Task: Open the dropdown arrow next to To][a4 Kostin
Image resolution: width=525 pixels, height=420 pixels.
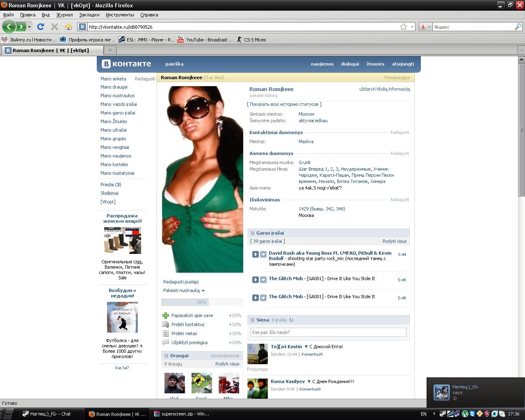Action: click(306, 347)
